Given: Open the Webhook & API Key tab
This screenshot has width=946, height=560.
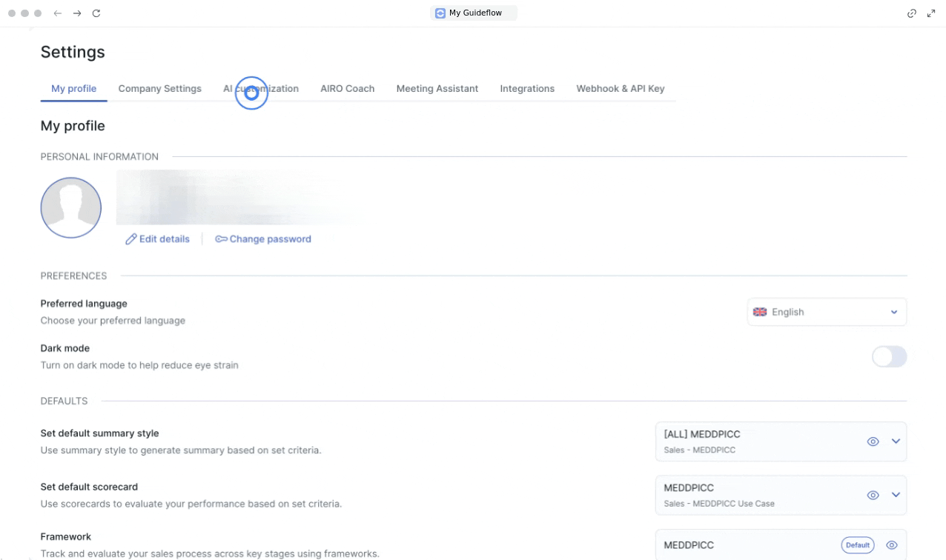Looking at the screenshot, I should coord(621,88).
